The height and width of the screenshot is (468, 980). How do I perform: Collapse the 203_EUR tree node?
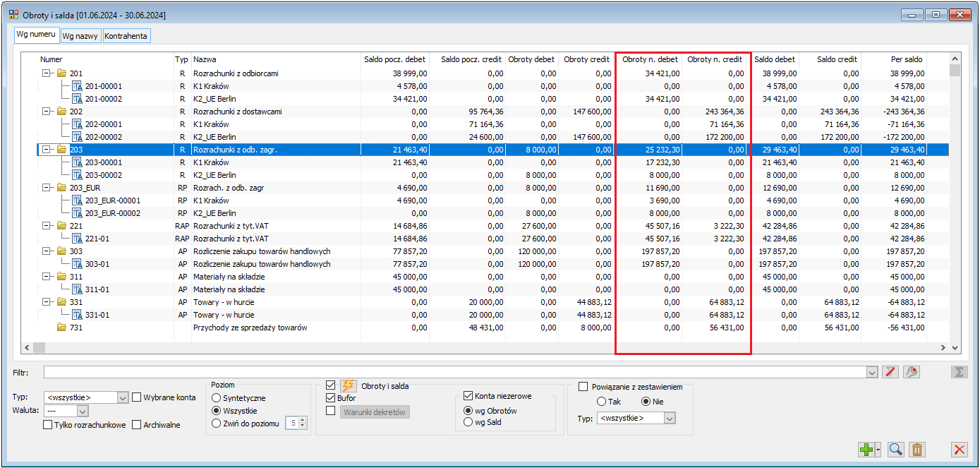(x=47, y=188)
